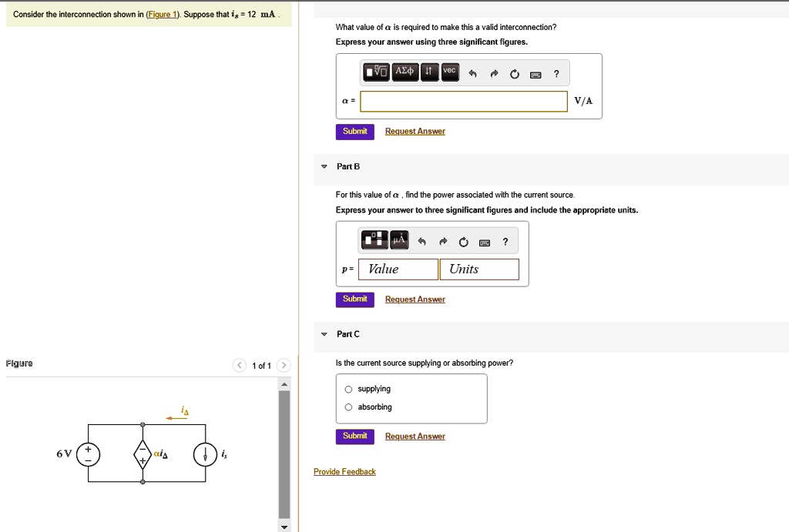Click the figure scrollbar down arrow
Screen dimensions: 789x532
click(284, 527)
